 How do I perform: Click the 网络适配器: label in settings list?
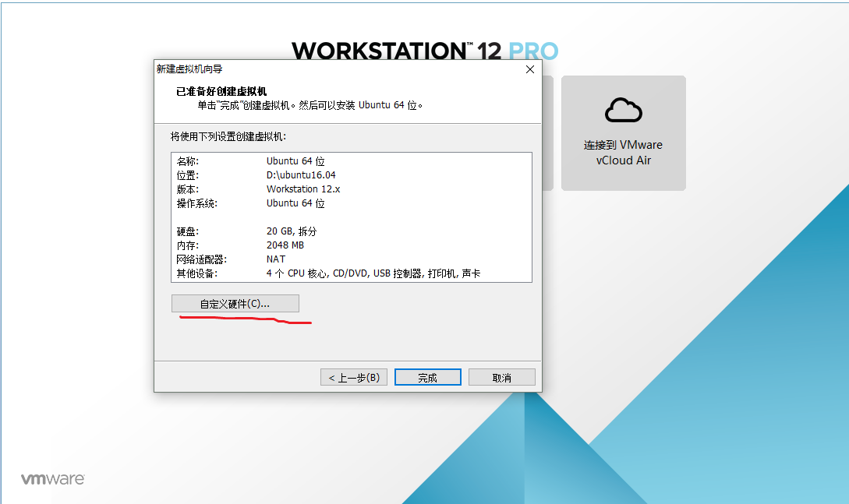201,259
